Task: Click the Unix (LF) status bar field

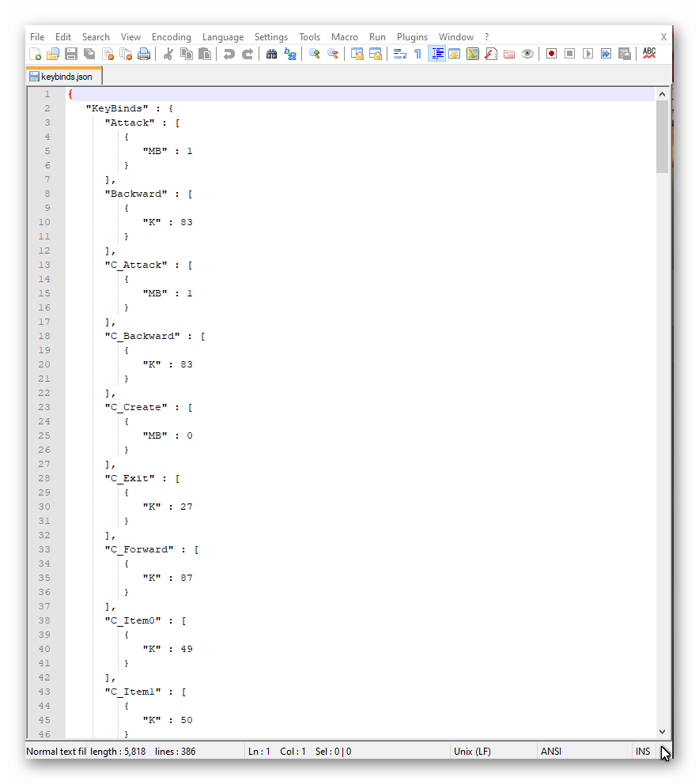Action: click(x=472, y=751)
